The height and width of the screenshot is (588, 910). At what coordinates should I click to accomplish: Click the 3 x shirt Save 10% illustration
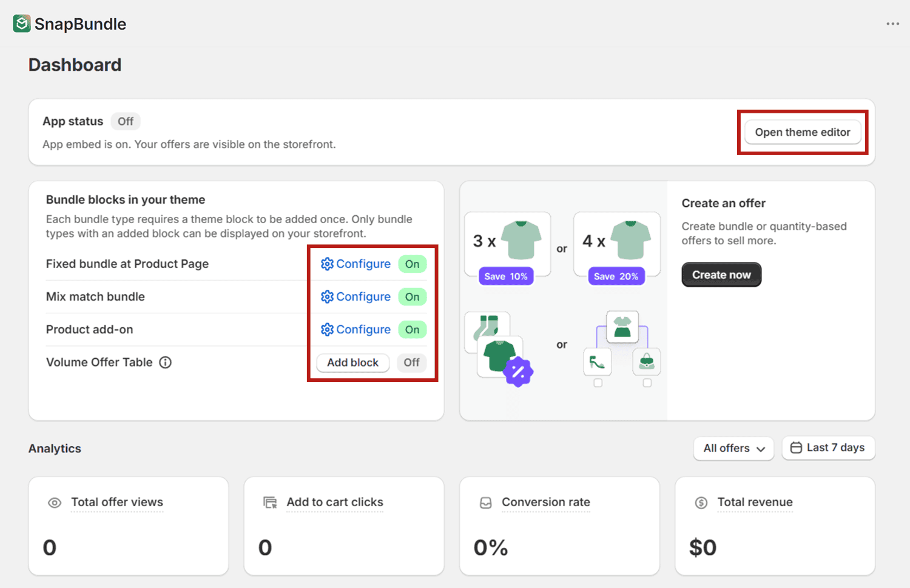pyautogui.click(x=508, y=249)
